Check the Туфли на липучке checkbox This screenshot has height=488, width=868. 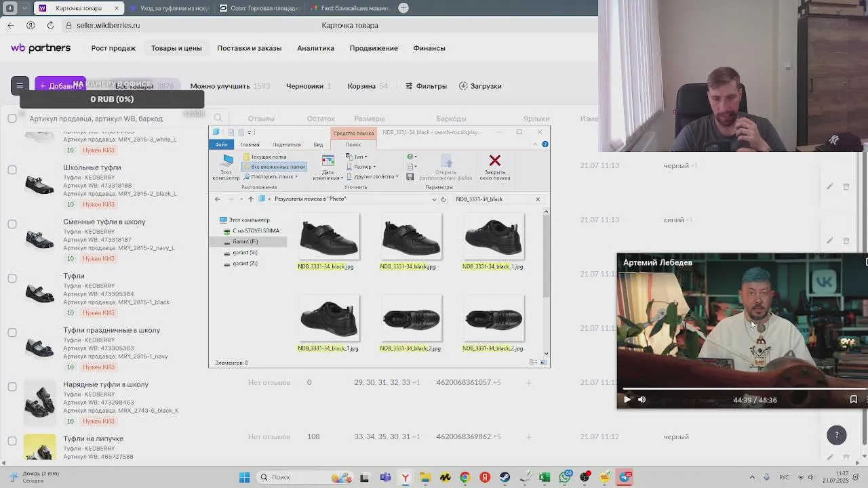click(x=12, y=441)
